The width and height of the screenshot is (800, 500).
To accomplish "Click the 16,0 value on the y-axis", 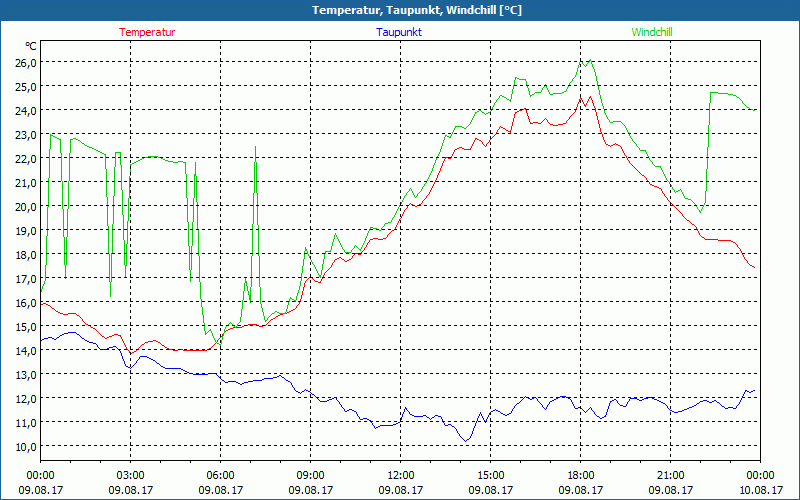I will (26, 303).
